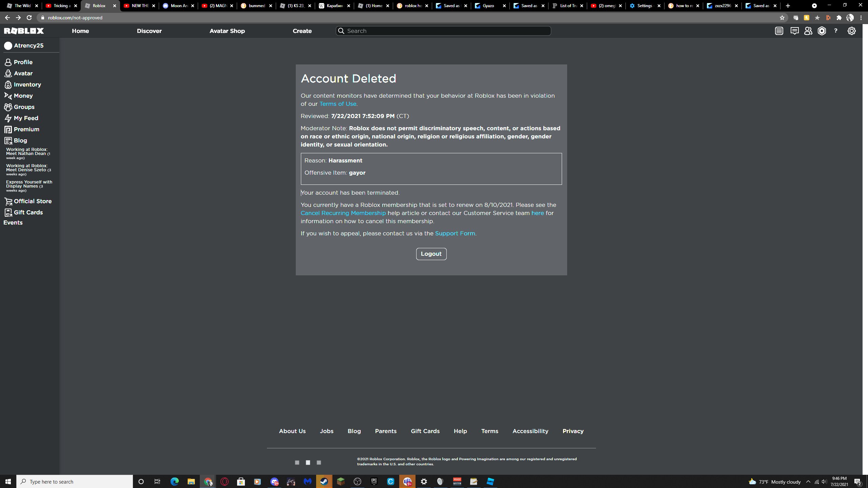Open Parents footer link
Image resolution: width=868 pixels, height=488 pixels.
tap(386, 431)
